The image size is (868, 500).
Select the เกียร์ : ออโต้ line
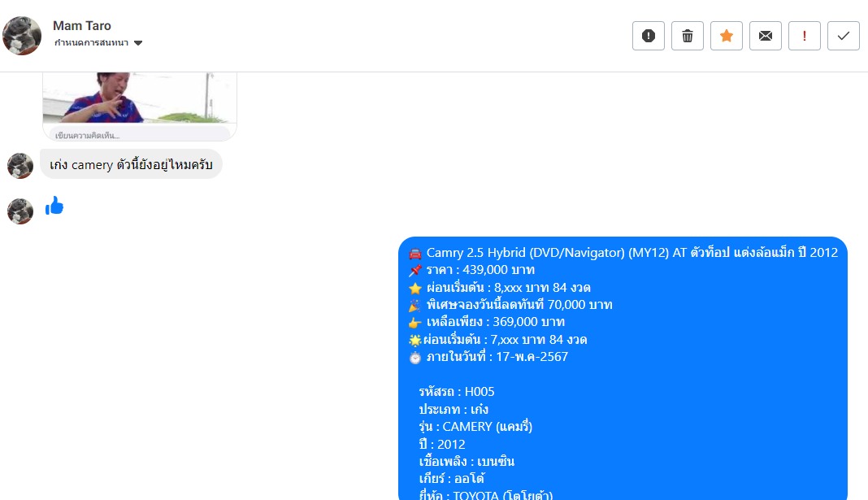point(452,478)
